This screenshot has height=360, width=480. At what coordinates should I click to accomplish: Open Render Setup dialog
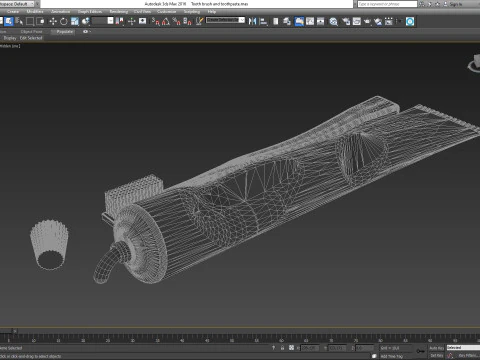pos(346,21)
